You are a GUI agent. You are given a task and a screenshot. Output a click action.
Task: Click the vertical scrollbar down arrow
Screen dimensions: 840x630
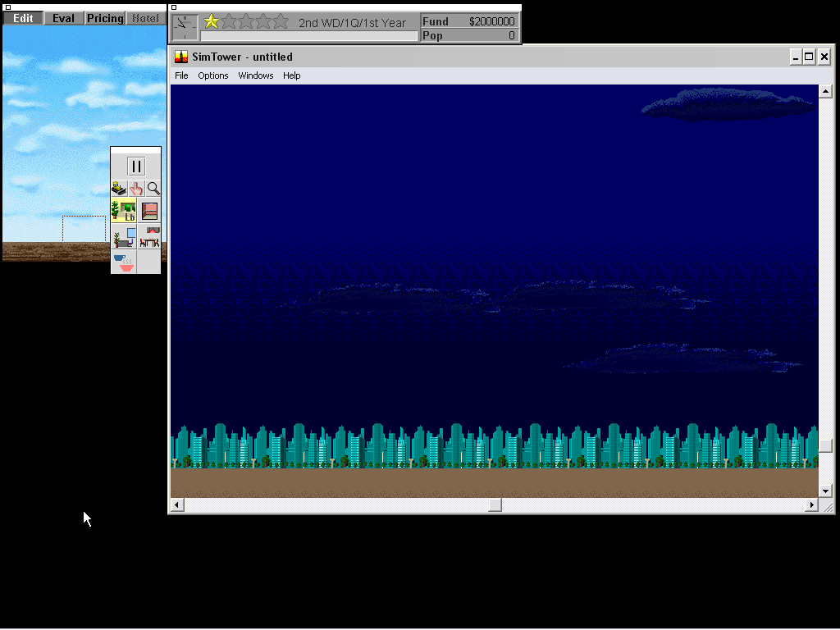[825, 491]
